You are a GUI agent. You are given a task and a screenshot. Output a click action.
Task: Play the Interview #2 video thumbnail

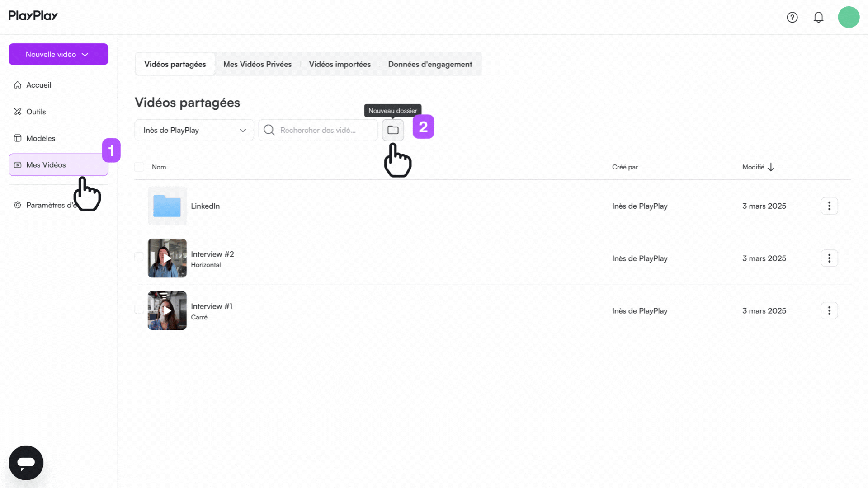[x=167, y=258]
